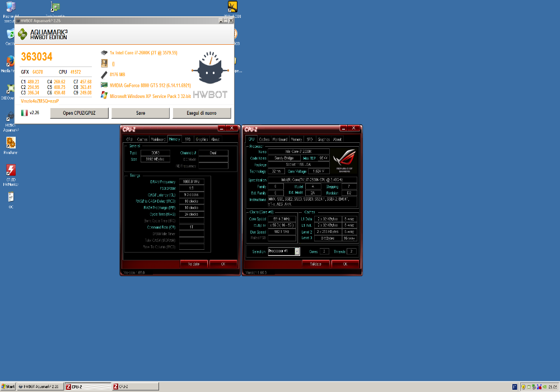Open SPD tab in right CPU-Z window
Viewport: 560px width, 392px height.
[x=310, y=139]
